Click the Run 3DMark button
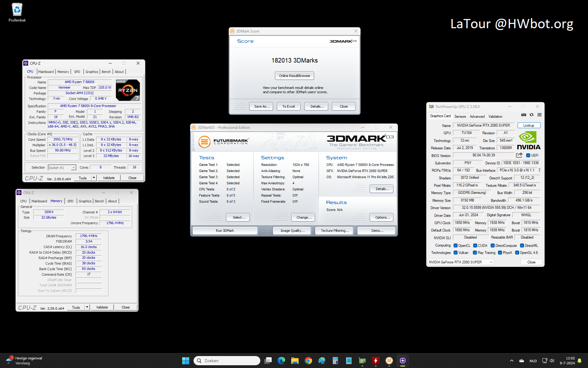Image resolution: width=588 pixels, height=368 pixels. [225, 231]
